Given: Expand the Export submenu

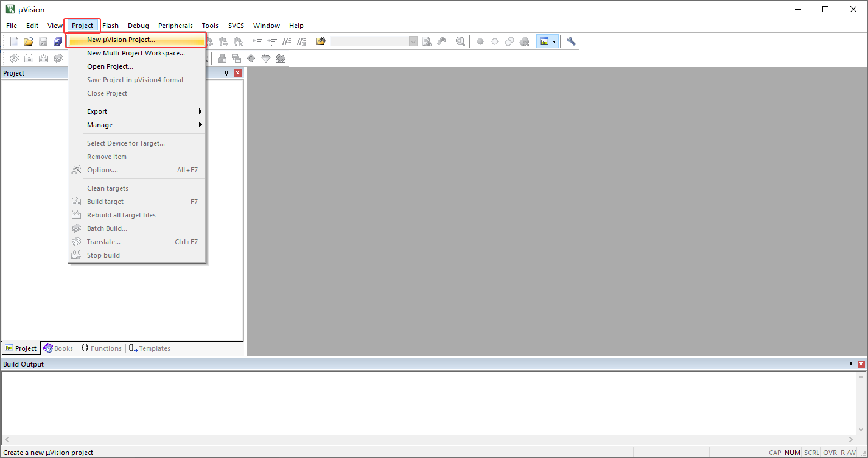Looking at the screenshot, I should [x=136, y=111].
